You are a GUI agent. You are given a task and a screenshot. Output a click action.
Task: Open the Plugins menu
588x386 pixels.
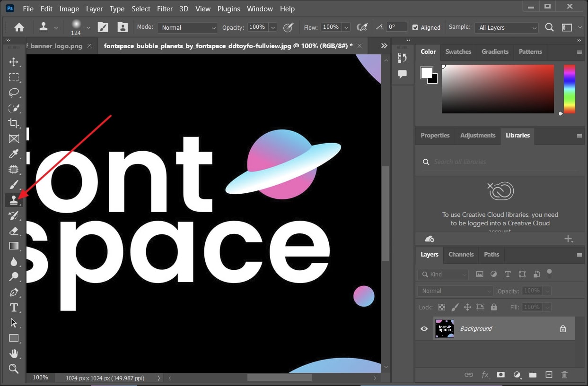[x=229, y=9]
